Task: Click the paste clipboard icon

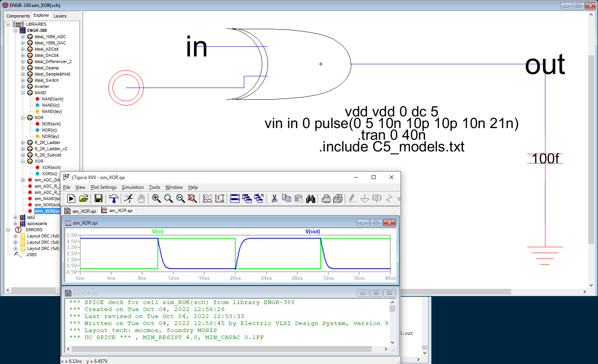Action: point(299,199)
